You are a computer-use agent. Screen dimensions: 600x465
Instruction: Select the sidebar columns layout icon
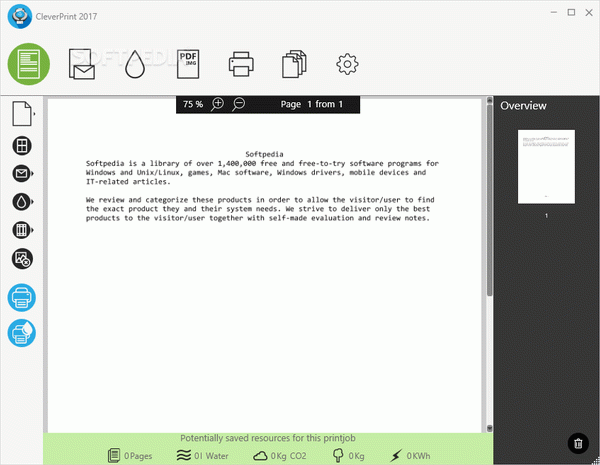coord(21,230)
